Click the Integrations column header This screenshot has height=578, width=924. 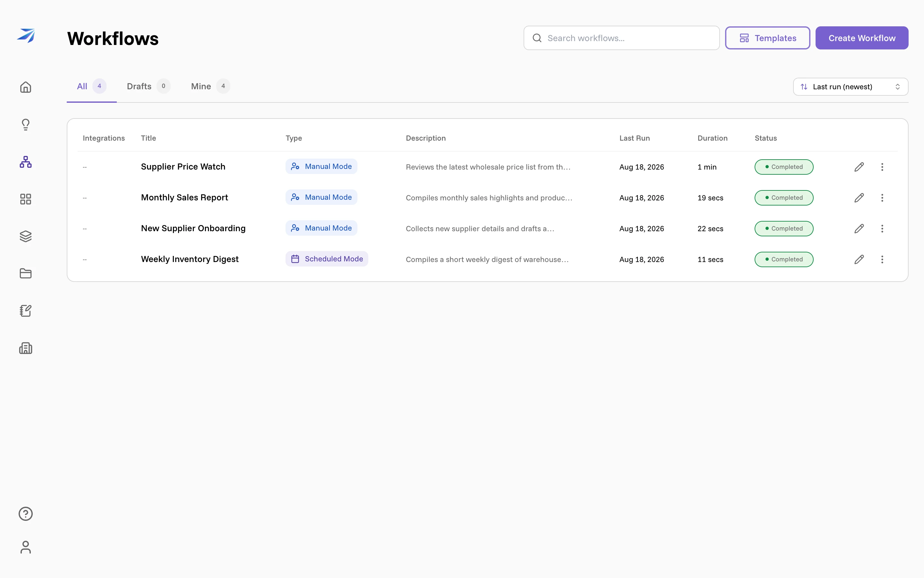[104, 138]
